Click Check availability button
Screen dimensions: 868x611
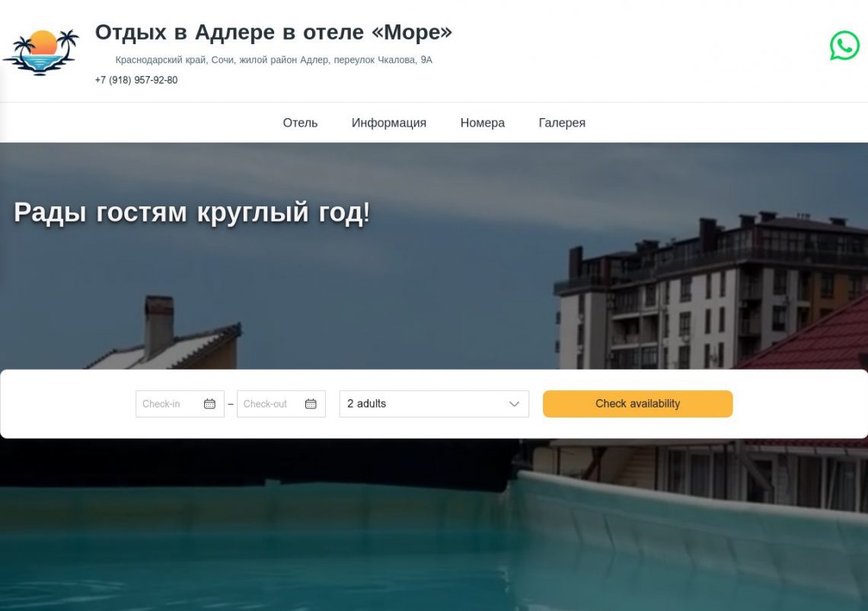[x=638, y=404]
